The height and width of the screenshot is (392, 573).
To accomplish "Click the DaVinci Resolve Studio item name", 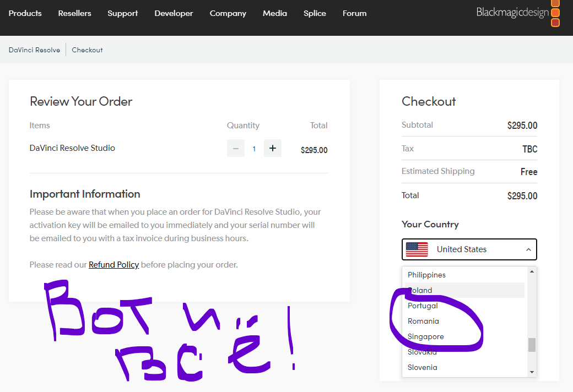I will pyautogui.click(x=72, y=148).
